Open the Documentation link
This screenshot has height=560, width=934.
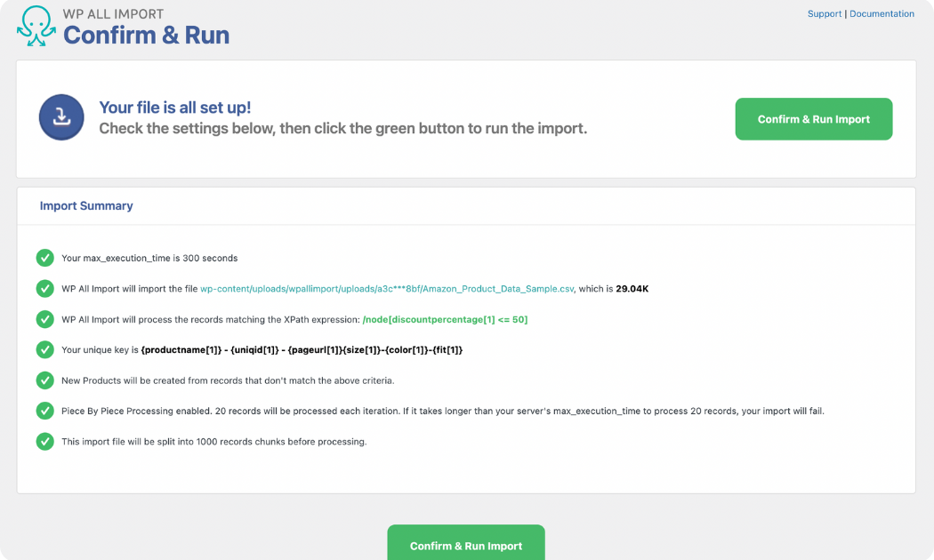(882, 13)
